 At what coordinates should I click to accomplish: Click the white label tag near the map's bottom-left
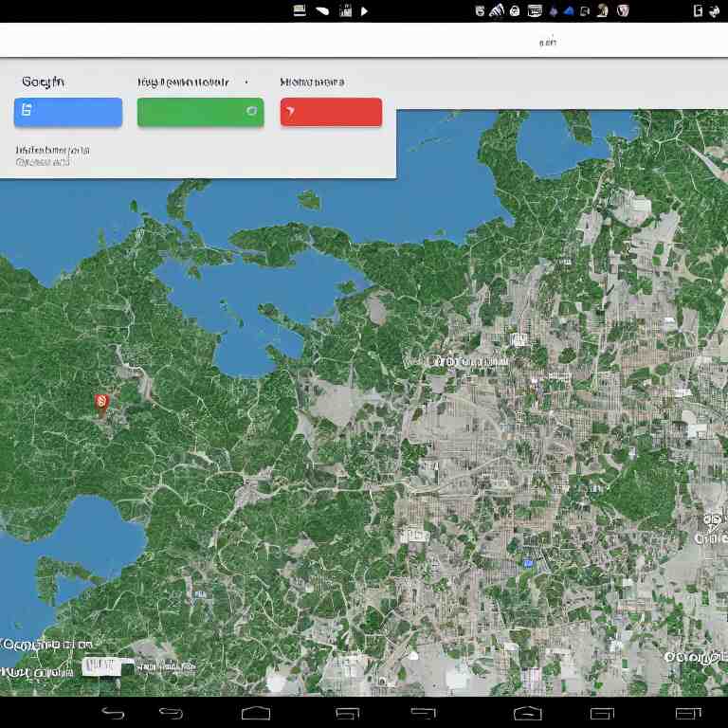click(102, 665)
